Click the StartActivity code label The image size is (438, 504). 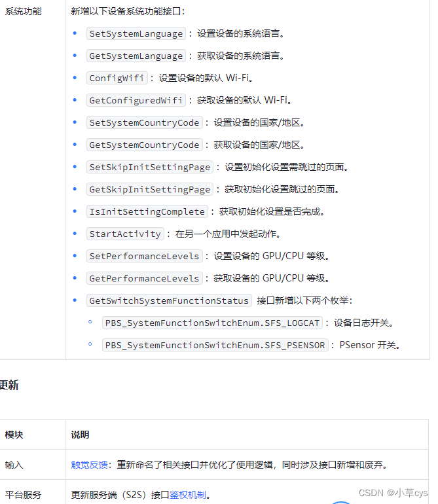(125, 234)
